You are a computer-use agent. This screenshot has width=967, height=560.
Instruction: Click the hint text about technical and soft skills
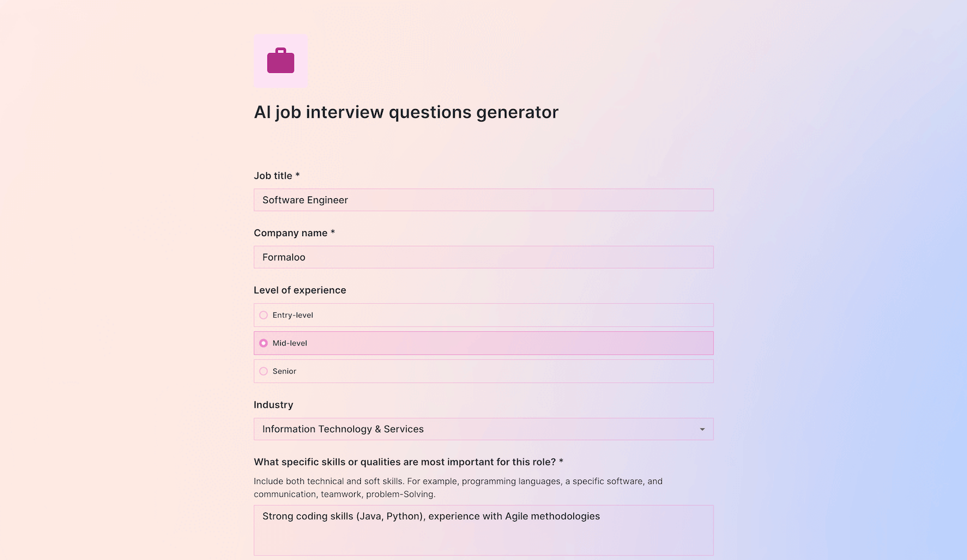coord(458,487)
